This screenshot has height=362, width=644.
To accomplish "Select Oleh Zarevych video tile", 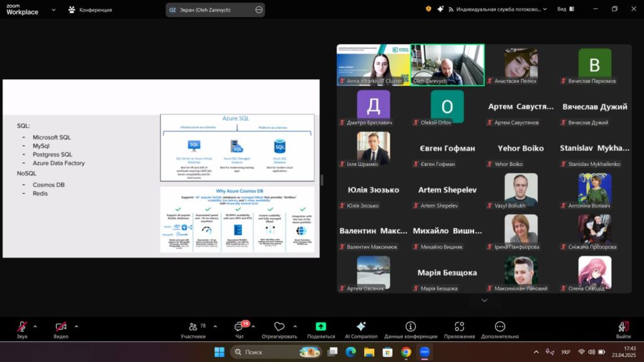I will tap(447, 65).
